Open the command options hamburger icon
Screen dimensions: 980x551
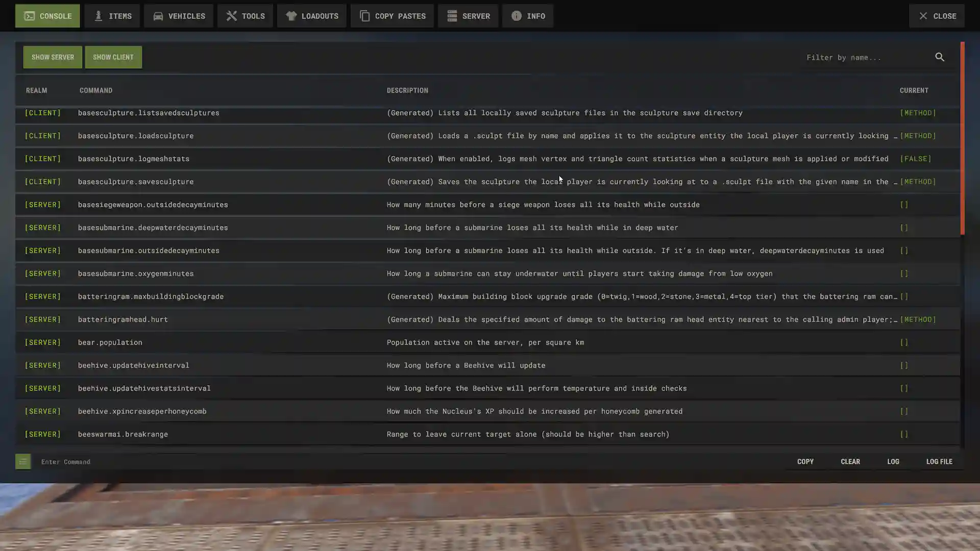[x=23, y=461]
